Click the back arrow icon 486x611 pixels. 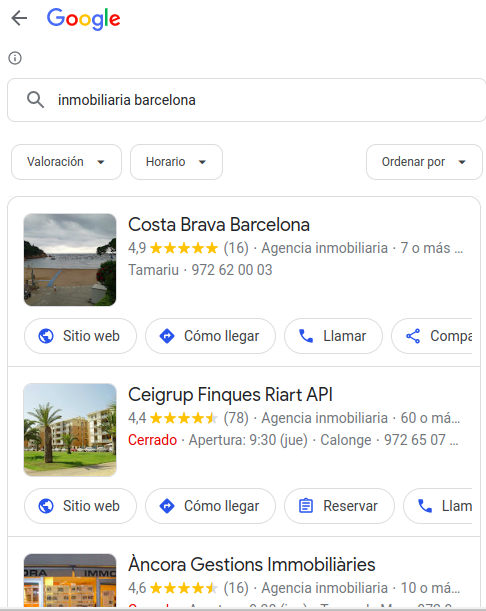click(19, 18)
